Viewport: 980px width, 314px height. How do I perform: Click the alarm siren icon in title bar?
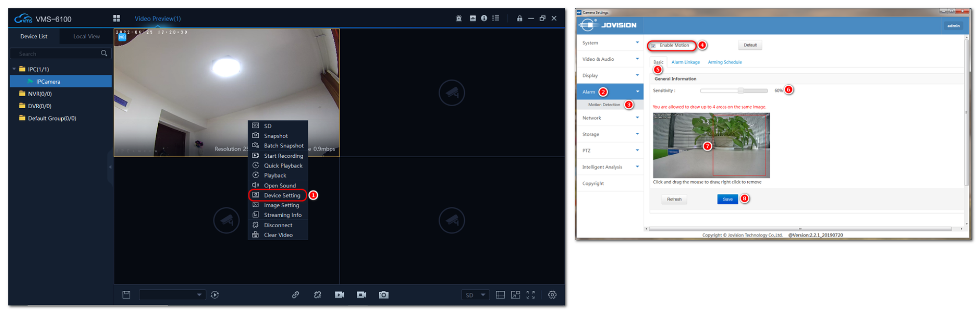point(459,19)
